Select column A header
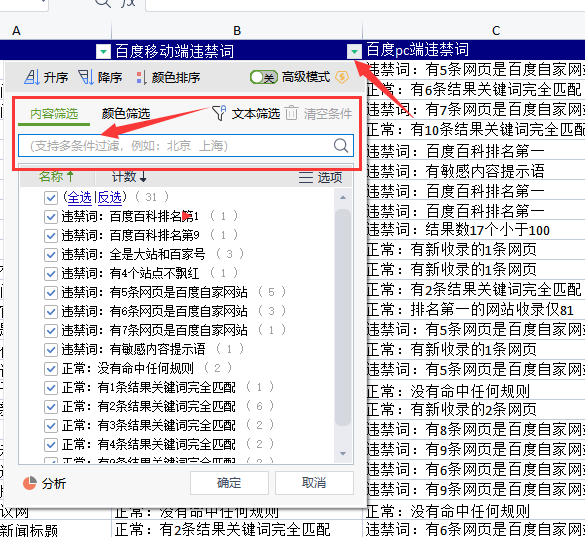585x537 pixels. 56,30
